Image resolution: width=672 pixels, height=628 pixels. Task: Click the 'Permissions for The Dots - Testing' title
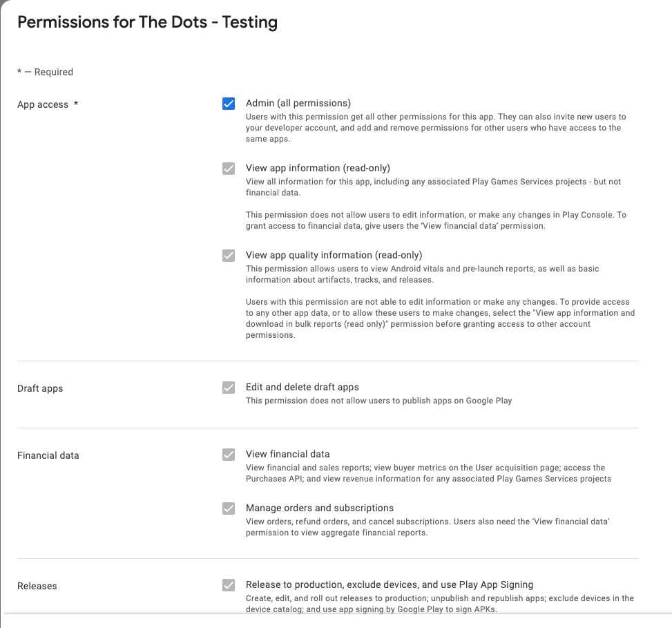tap(147, 22)
